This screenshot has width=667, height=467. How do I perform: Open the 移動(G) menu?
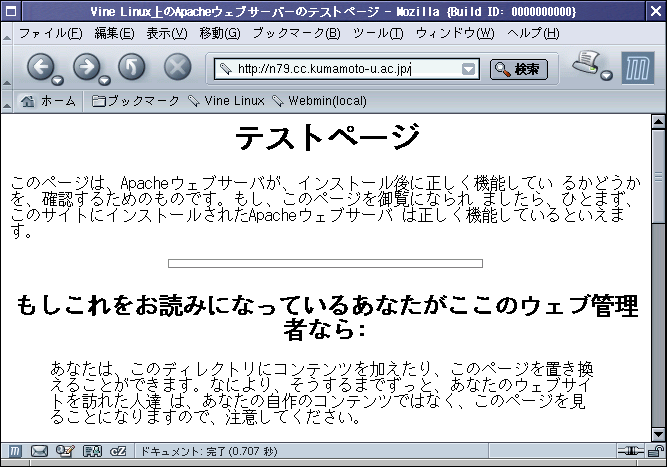pos(220,33)
